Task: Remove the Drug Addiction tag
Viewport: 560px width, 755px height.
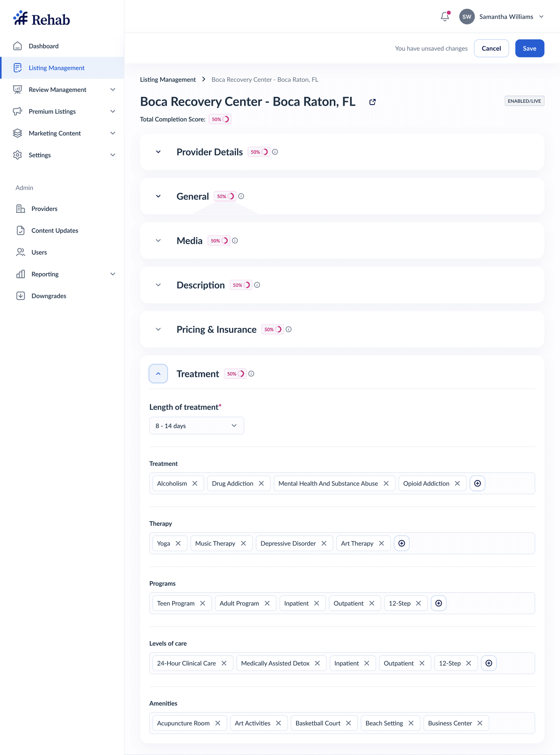Action: pos(261,483)
